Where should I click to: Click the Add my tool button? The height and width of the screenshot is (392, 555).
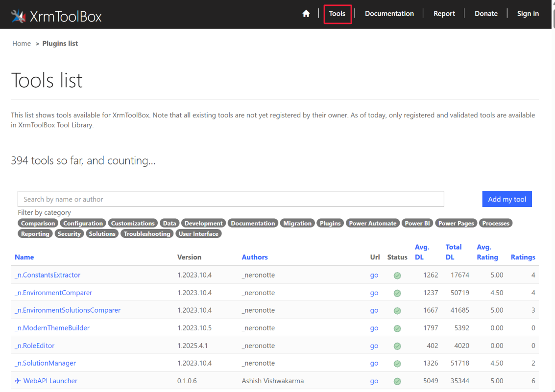(507, 199)
